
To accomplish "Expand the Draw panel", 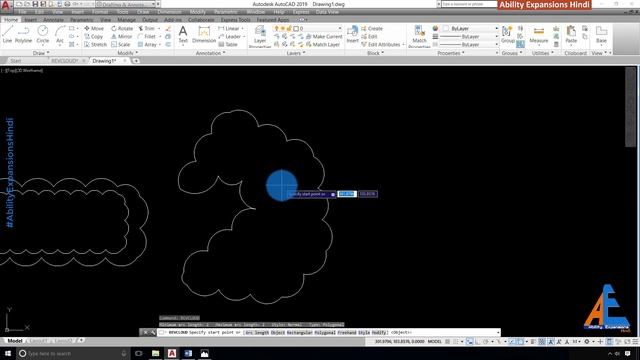I will [x=41, y=53].
